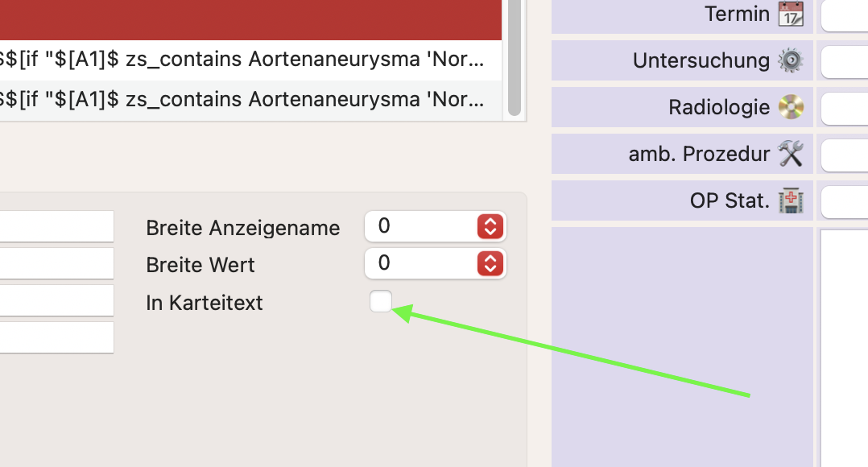The width and height of the screenshot is (868, 467).
Task: Click the field right of Radiologie
Action: pyautogui.click(x=845, y=107)
